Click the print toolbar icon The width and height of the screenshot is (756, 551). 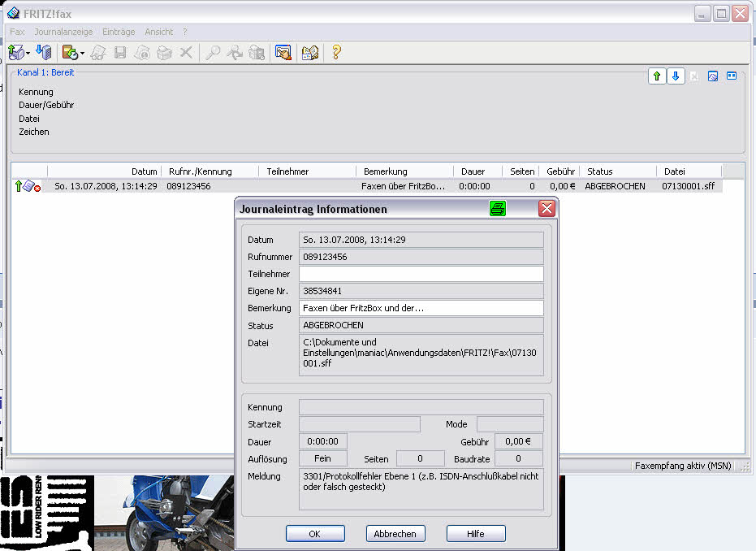pyautogui.click(x=164, y=52)
